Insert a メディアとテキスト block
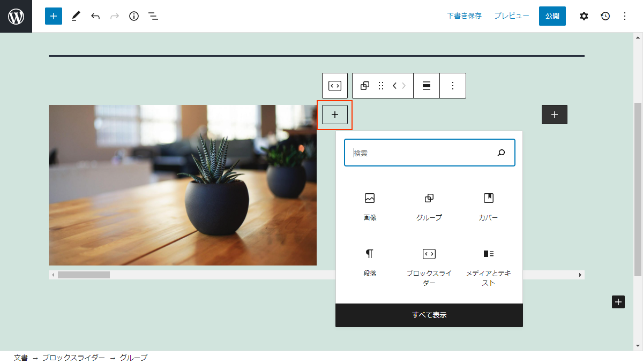This screenshot has height=364, width=643. [x=489, y=267]
